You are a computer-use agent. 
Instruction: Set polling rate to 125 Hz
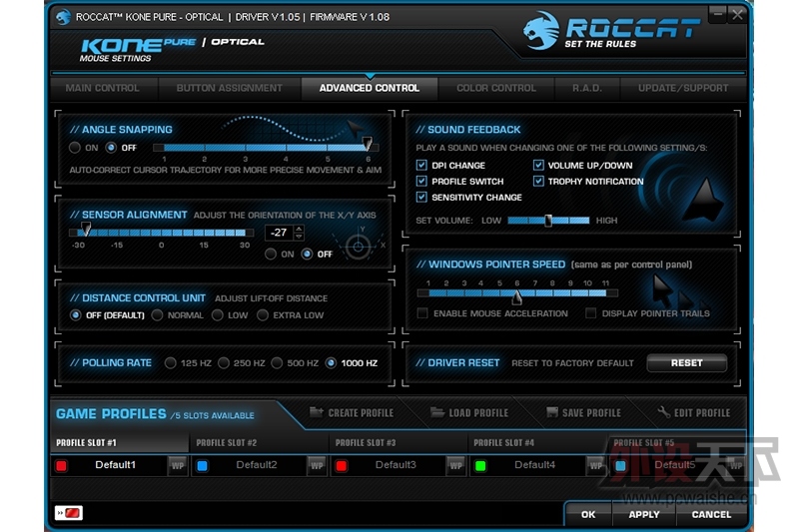click(x=170, y=363)
